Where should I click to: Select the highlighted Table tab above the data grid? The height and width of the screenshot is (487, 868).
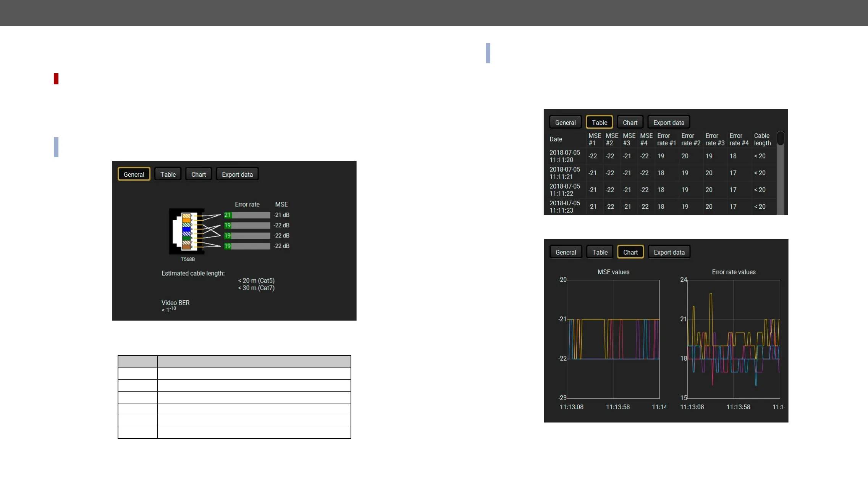(x=599, y=123)
